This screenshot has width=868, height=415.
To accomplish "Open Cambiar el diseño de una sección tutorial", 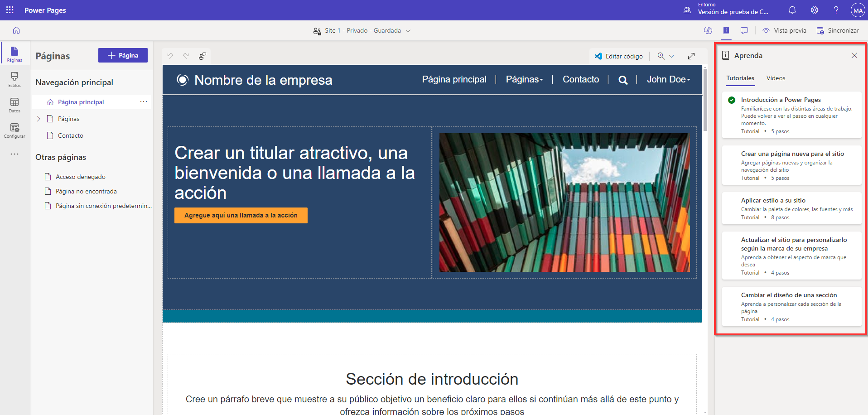I will (x=791, y=306).
